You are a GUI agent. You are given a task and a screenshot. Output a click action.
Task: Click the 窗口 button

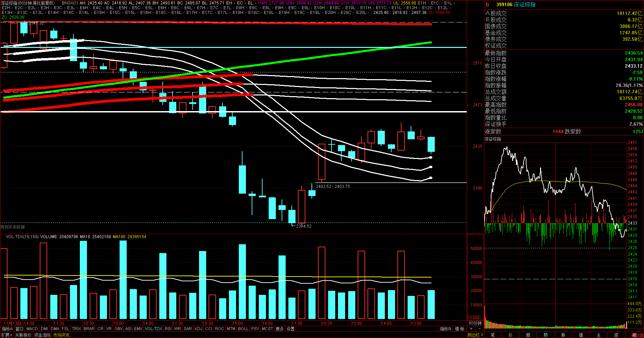[x=19, y=329]
